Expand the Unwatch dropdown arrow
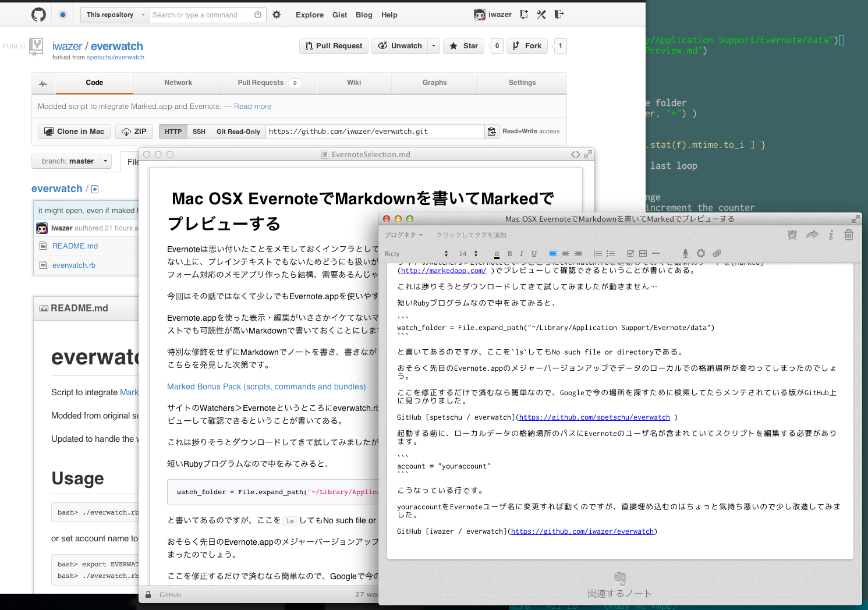868x610 pixels. point(434,46)
